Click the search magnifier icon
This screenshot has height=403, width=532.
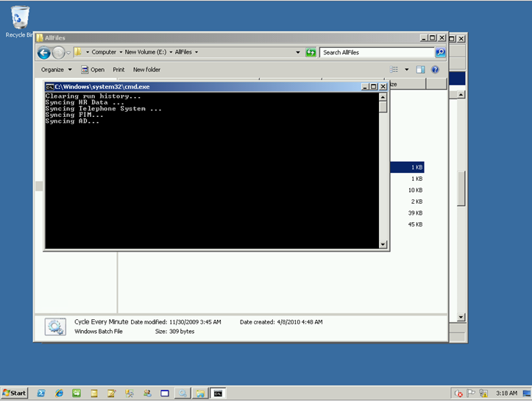(x=440, y=52)
